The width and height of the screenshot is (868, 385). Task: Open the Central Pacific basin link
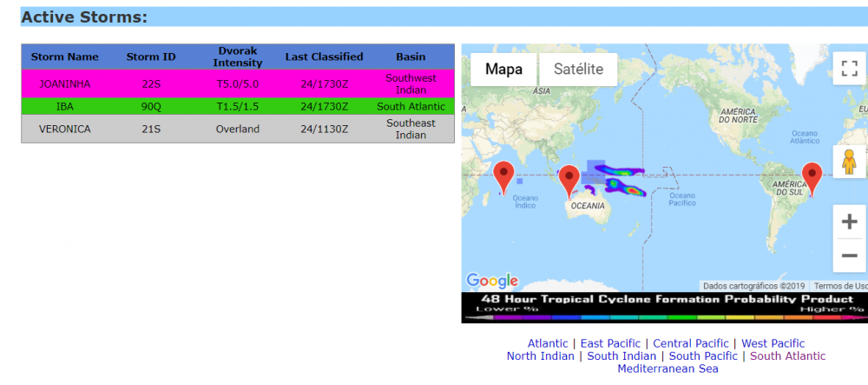tap(690, 343)
